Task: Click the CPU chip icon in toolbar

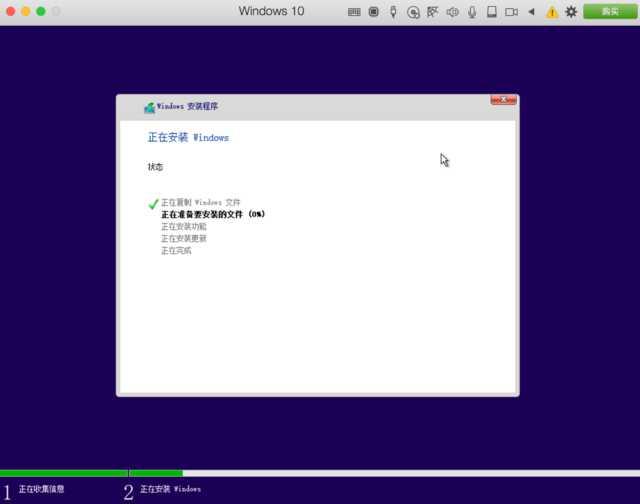Action: tap(373, 12)
